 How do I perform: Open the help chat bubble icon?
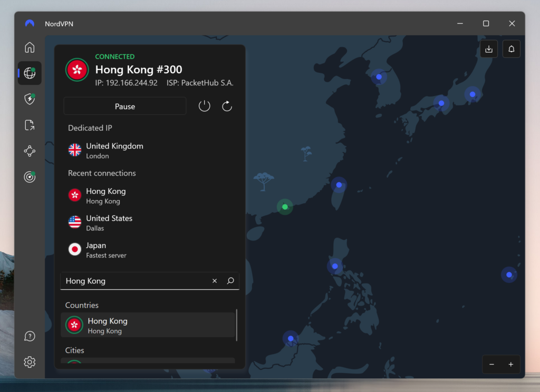point(30,336)
